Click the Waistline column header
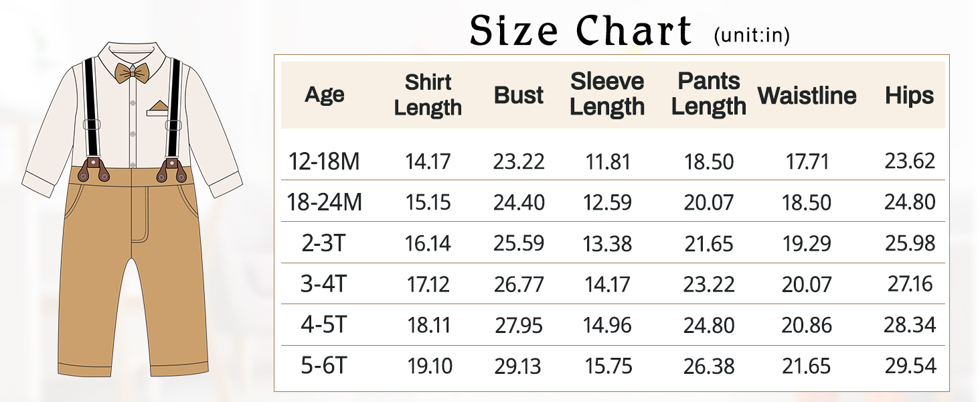Screen dimensions: 980x402 coord(807,95)
